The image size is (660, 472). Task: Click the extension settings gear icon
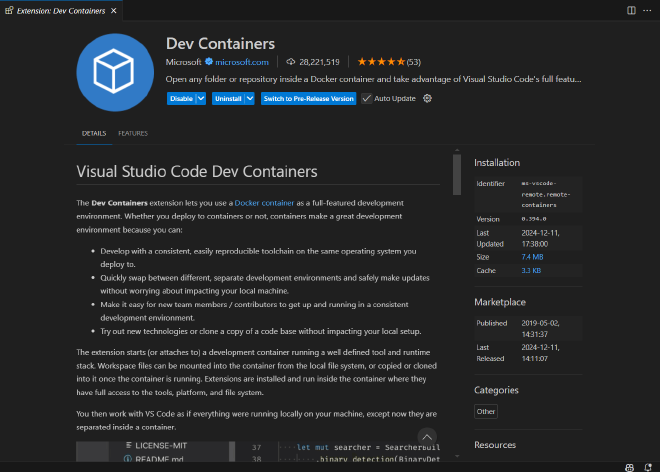point(427,99)
